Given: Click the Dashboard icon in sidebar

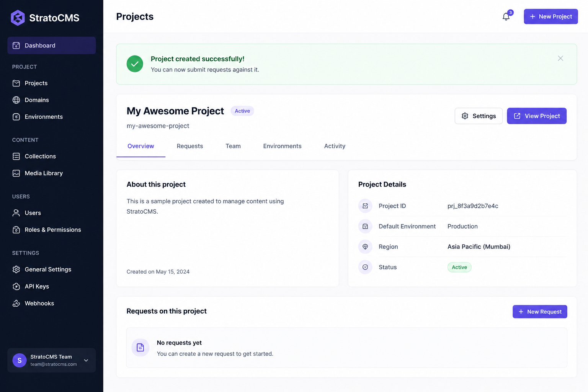Looking at the screenshot, I should pos(16,46).
